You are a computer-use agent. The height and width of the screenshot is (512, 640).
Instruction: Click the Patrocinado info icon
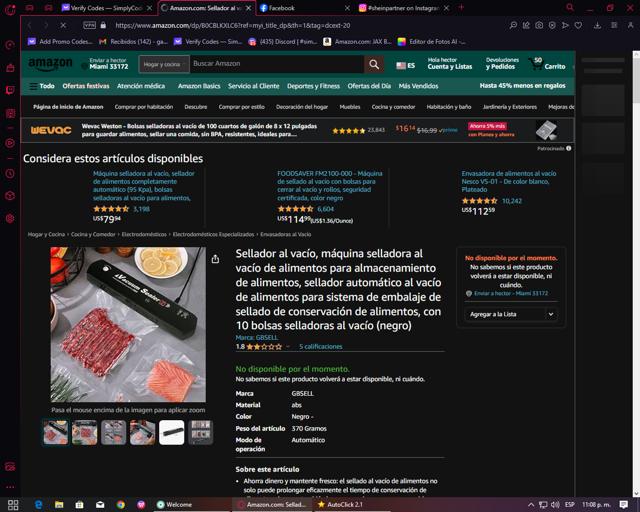pos(569,148)
